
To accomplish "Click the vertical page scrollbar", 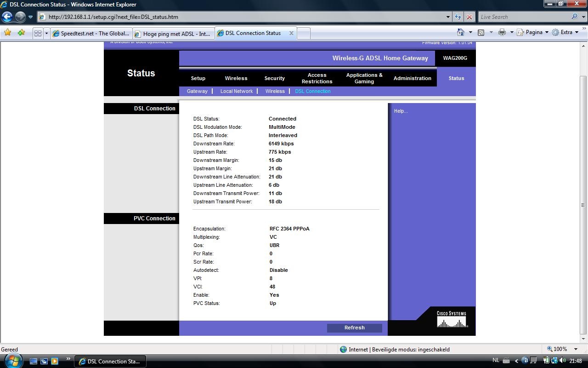I will [x=583, y=205].
